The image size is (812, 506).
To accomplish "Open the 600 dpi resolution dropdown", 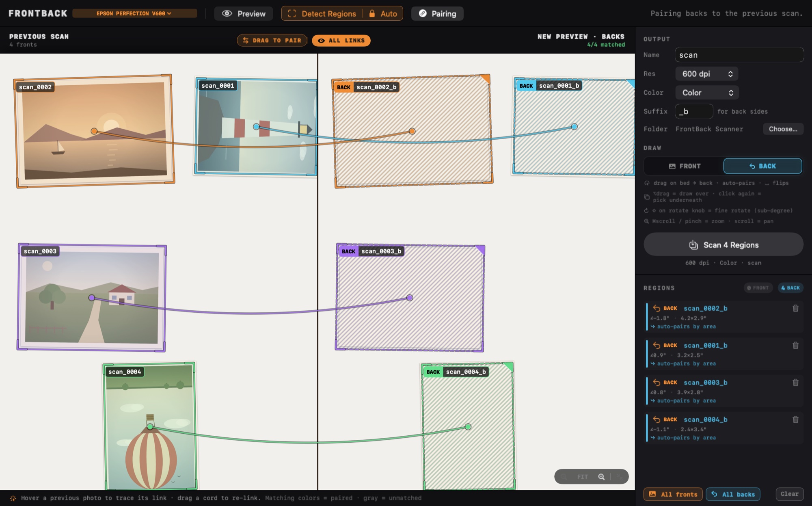I will pyautogui.click(x=707, y=74).
